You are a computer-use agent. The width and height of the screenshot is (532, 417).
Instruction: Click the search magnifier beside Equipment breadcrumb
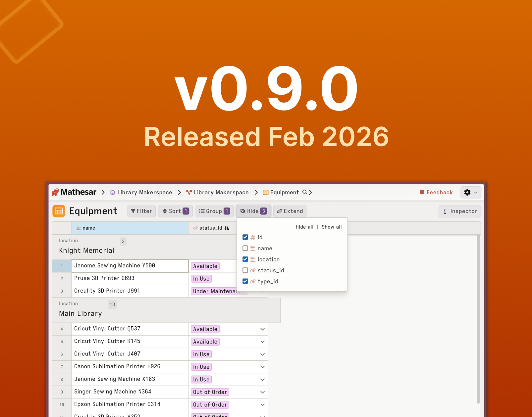pyautogui.click(x=305, y=192)
